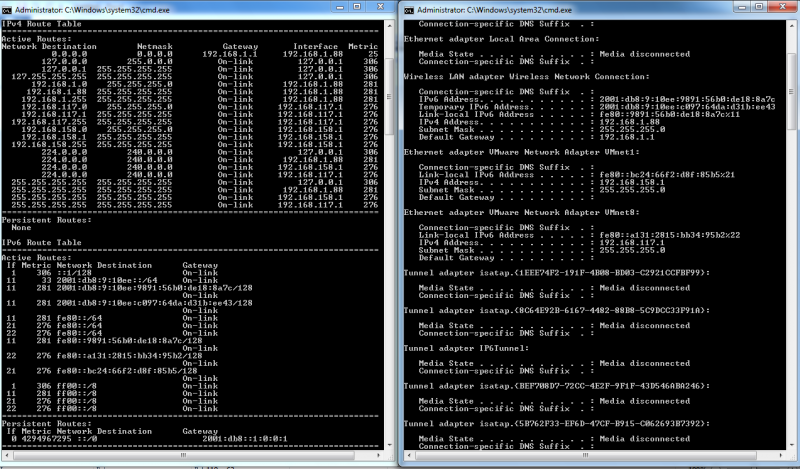The width and height of the screenshot is (800, 469).
Task: Click the 'IPv6 Route Table' heading
Action: (41, 242)
